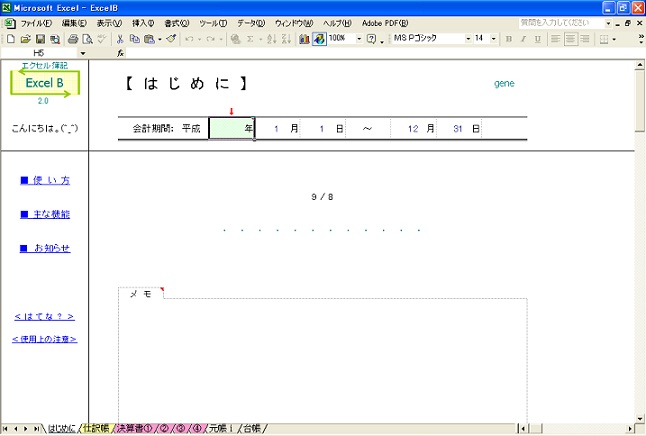Open the MS Pゴシック font dropdown
The width and height of the screenshot is (646, 436).
pyautogui.click(x=468, y=38)
